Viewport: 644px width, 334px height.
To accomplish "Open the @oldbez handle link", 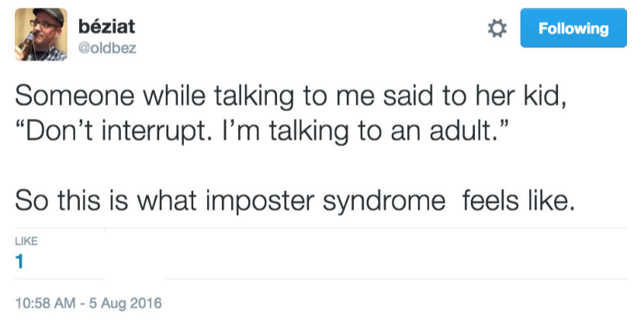I will click(107, 48).
